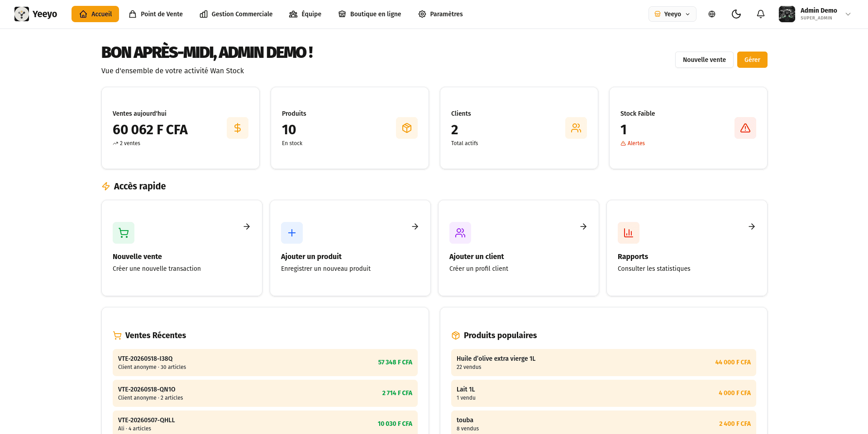Click the blue plus product icon

coord(292,233)
